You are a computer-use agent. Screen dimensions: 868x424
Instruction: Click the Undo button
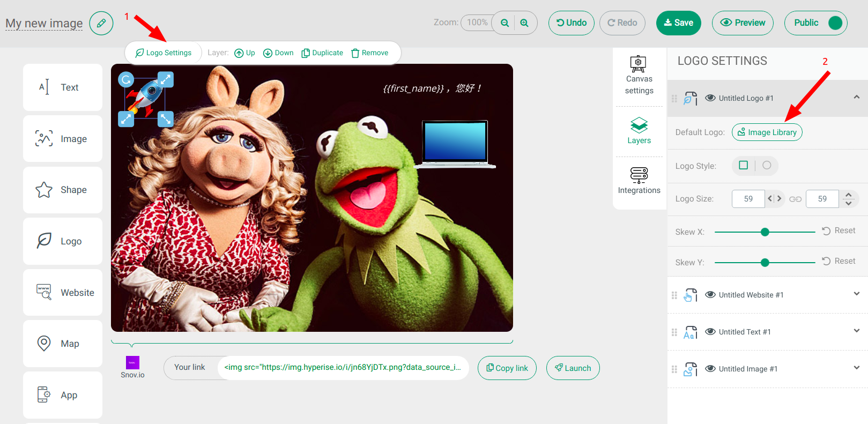click(572, 23)
